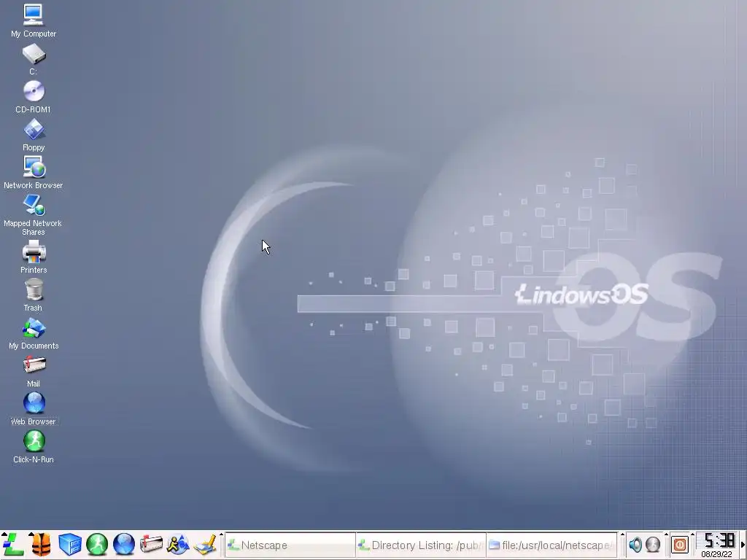Open the My Computer desktop icon
747x560 pixels.
(34, 21)
